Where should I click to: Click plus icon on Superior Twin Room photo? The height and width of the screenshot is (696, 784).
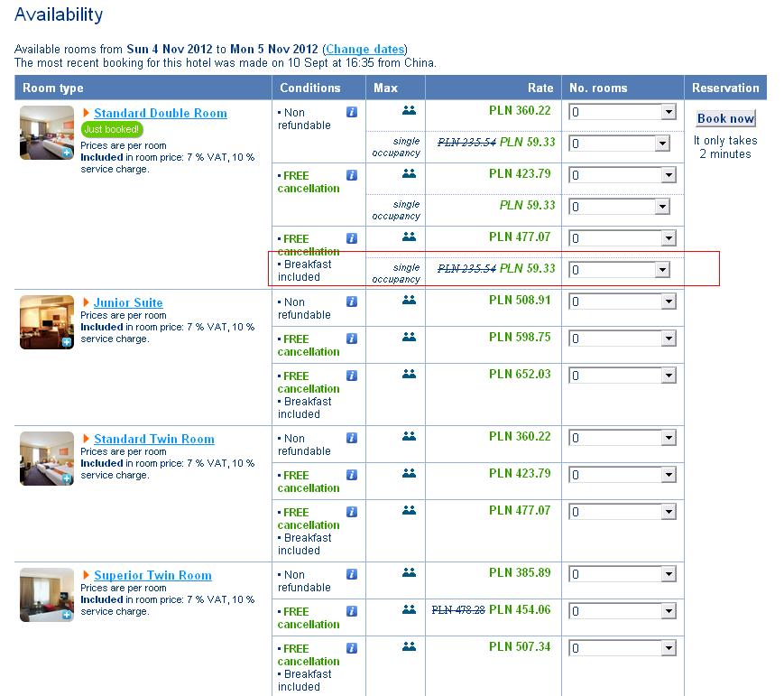(x=67, y=615)
